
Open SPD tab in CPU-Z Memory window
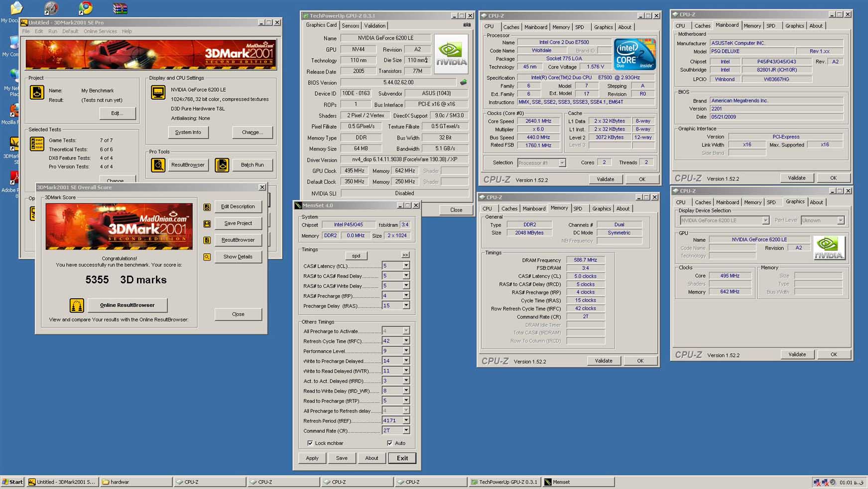click(578, 209)
